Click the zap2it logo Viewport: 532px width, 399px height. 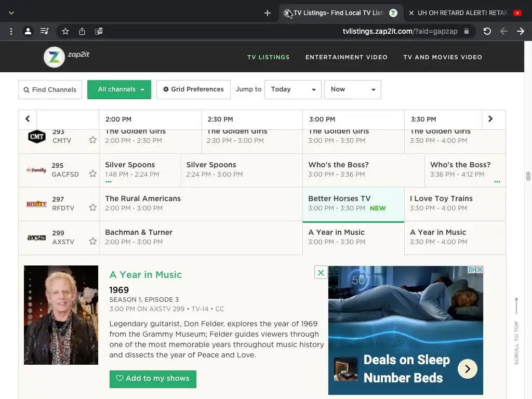tap(66, 57)
